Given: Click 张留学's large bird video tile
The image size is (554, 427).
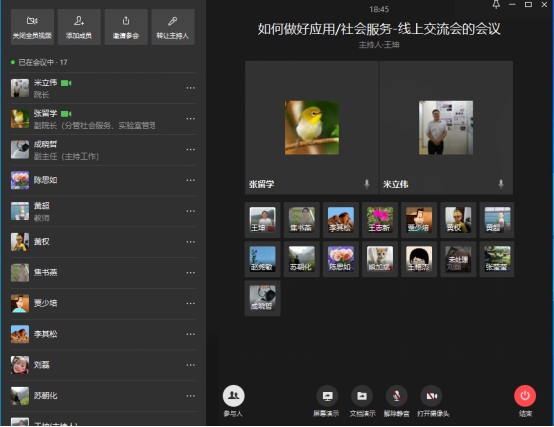Looking at the screenshot, I should 312,127.
